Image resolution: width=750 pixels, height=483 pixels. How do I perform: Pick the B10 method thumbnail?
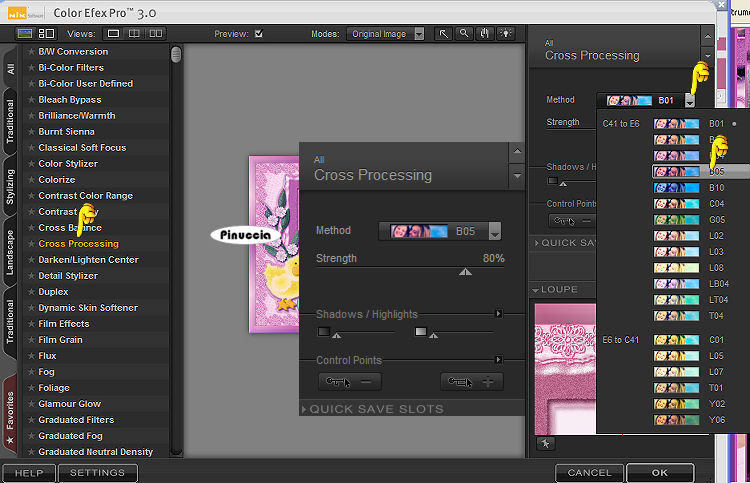click(676, 188)
